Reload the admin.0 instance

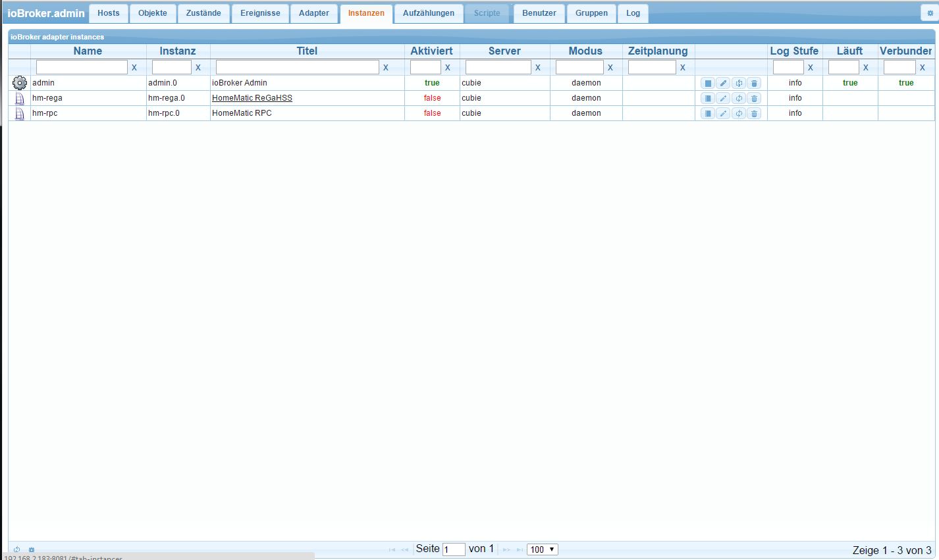point(739,83)
